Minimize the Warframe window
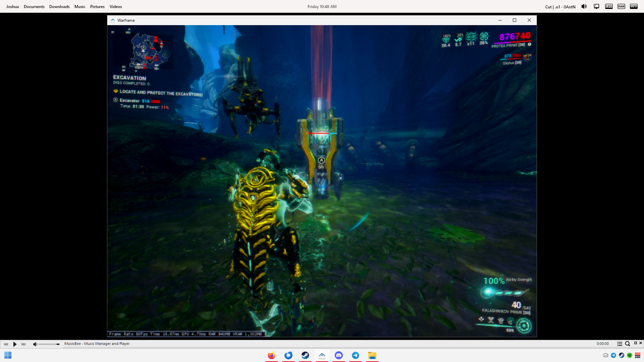The image size is (644, 362). coord(500,20)
